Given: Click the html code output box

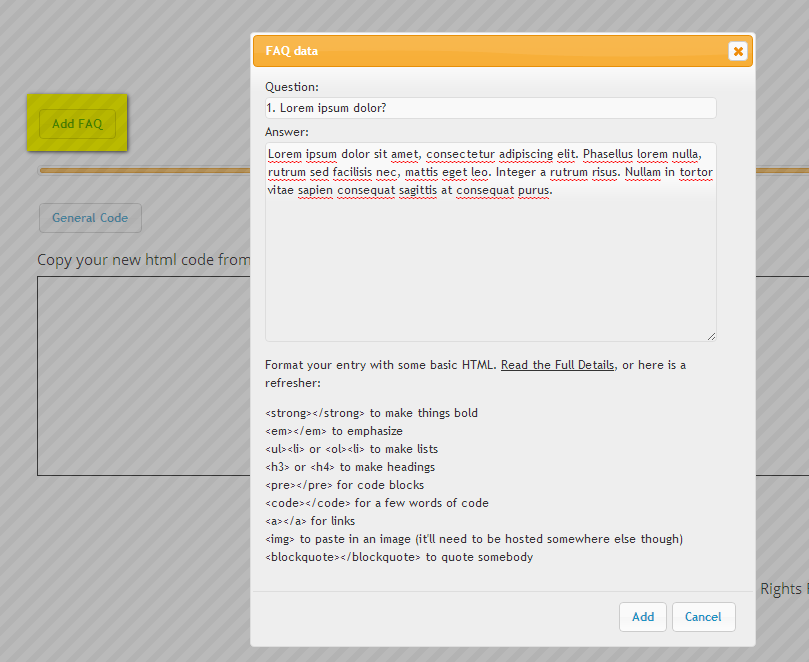Looking at the screenshot, I should point(144,376).
